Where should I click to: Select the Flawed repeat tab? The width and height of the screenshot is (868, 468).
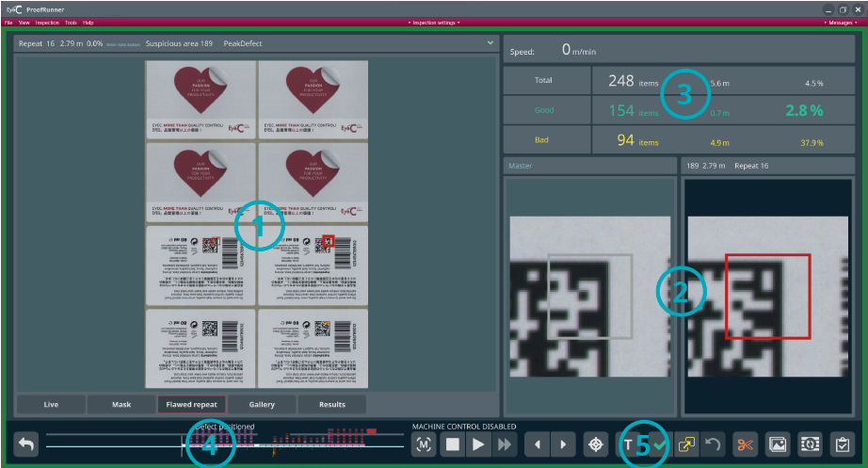point(191,404)
